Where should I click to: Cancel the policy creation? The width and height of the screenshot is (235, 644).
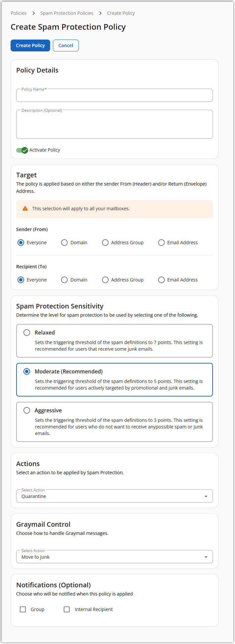66,45
